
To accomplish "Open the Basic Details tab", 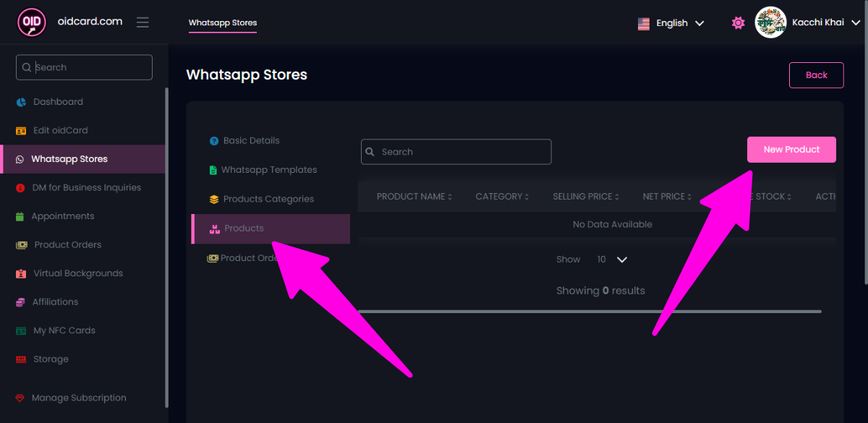I will click(251, 141).
